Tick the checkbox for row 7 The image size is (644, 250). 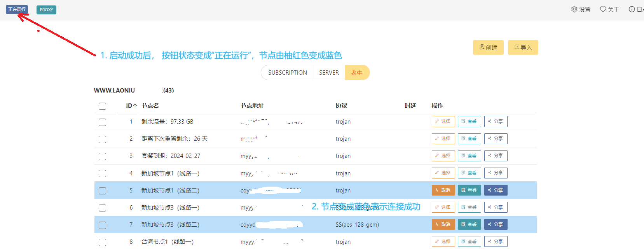tap(103, 225)
